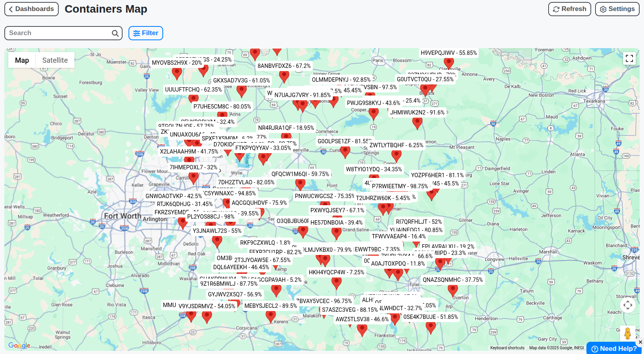Screen dimensions: 644x354
Task: Close the Need Help widget
Action: coord(640,342)
